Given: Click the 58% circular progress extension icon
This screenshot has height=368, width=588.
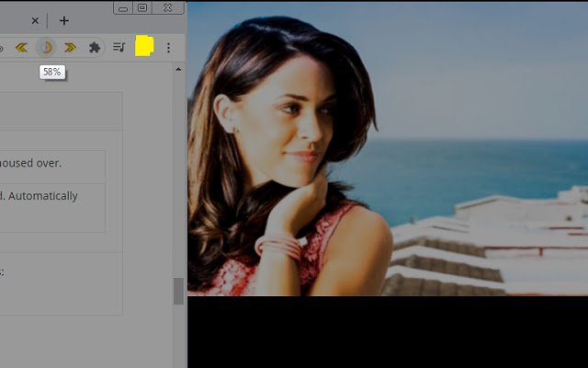Looking at the screenshot, I should click(46, 48).
